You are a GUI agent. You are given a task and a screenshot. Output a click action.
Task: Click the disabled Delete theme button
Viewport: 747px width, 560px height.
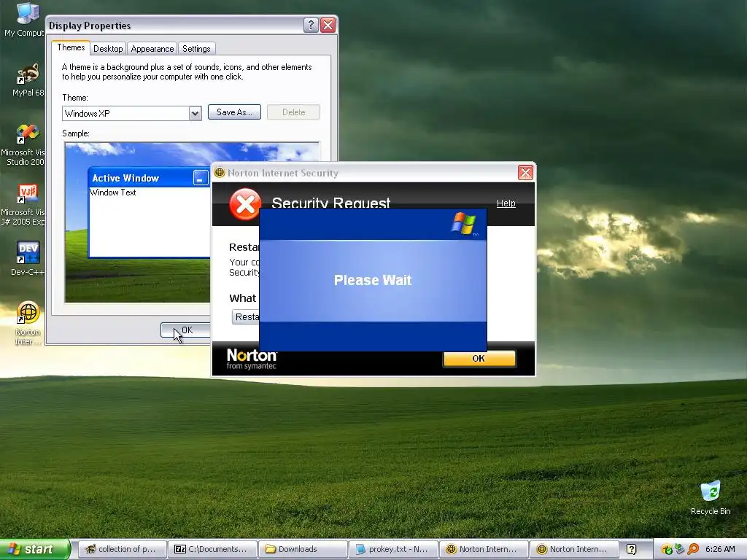[x=293, y=112]
